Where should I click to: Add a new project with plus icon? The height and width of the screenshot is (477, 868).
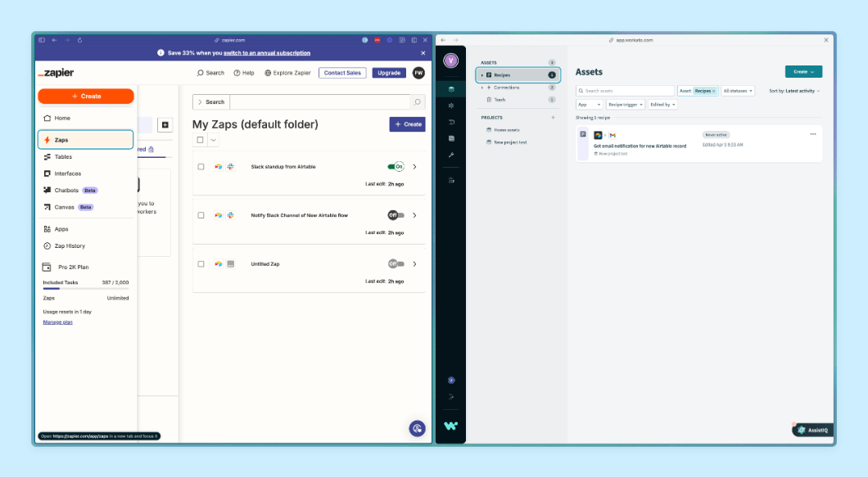[553, 117]
